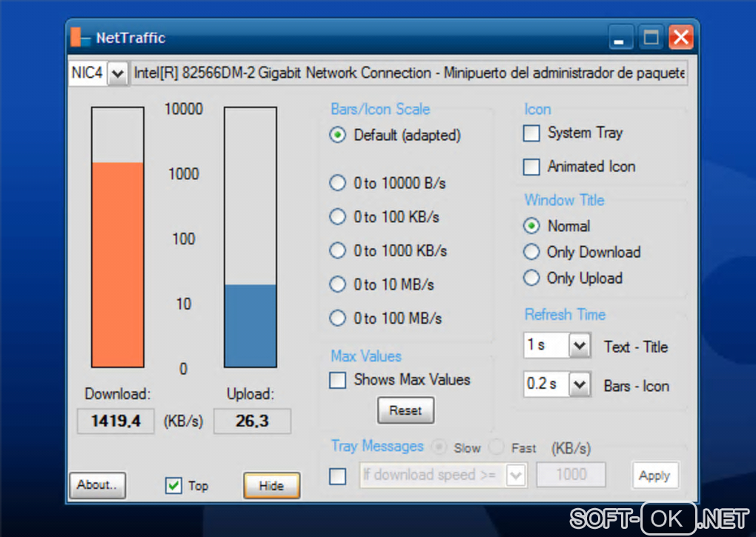The height and width of the screenshot is (537, 756).
Task: Click the orange Download bar
Action: tap(118, 265)
